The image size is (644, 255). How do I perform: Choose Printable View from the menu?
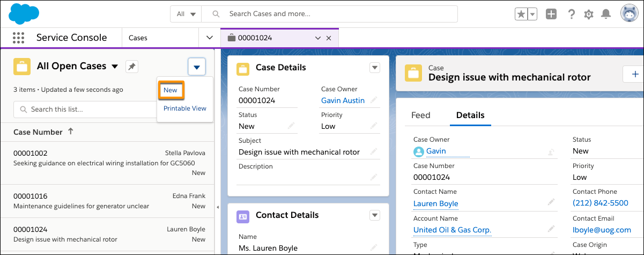185,108
